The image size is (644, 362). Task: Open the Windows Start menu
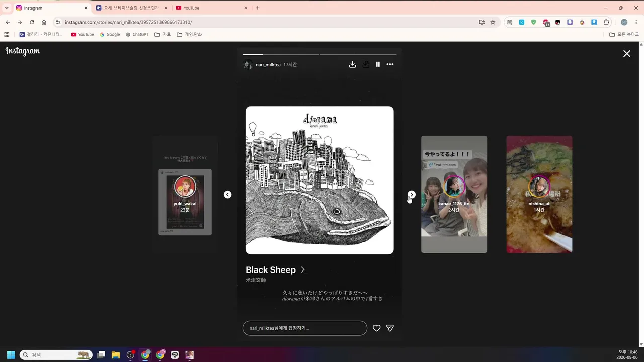pos(11,355)
